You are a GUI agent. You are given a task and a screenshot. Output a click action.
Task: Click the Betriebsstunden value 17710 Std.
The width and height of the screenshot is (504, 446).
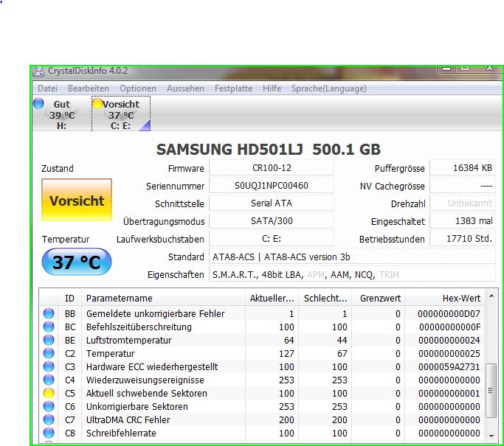tap(463, 239)
